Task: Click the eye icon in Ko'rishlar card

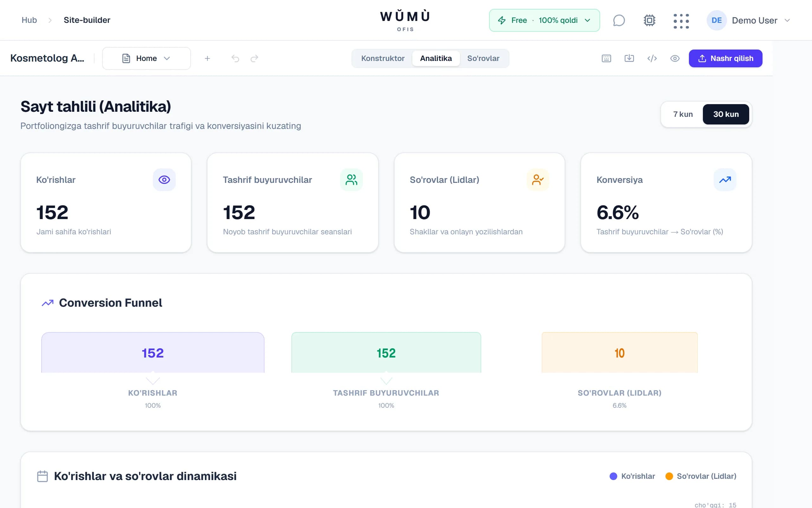Action: [x=164, y=180]
